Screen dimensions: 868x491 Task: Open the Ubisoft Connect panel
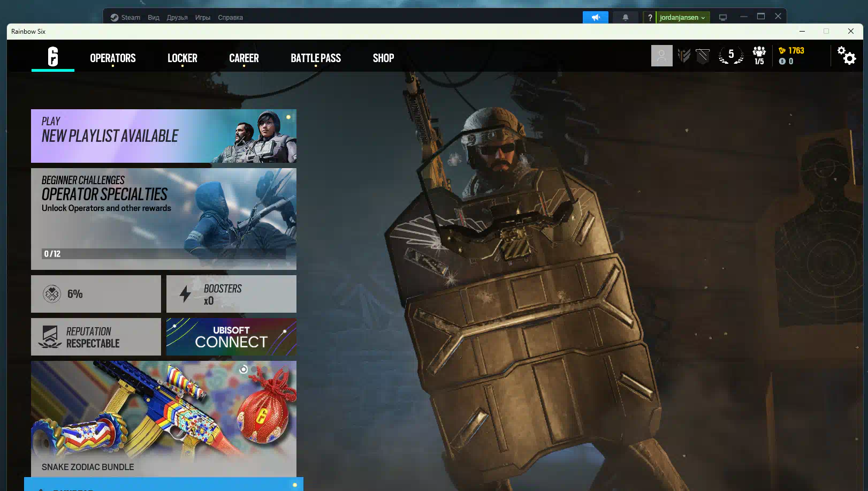(x=231, y=337)
